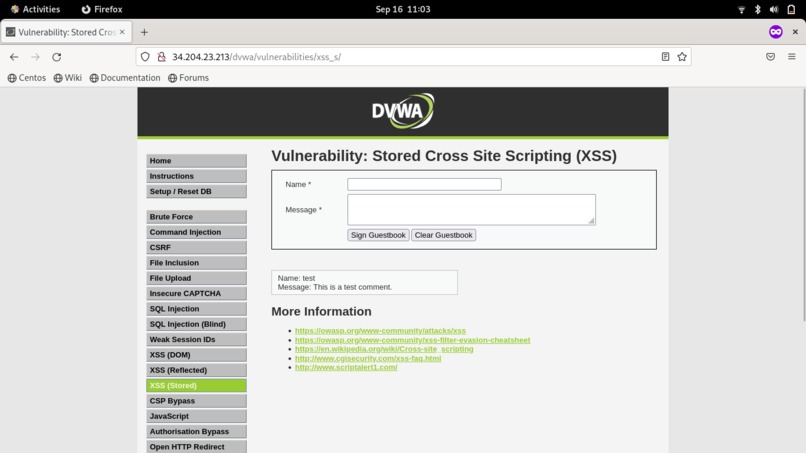The height and width of the screenshot is (453, 806).
Task: Open network status icon in top bar
Action: click(x=741, y=9)
